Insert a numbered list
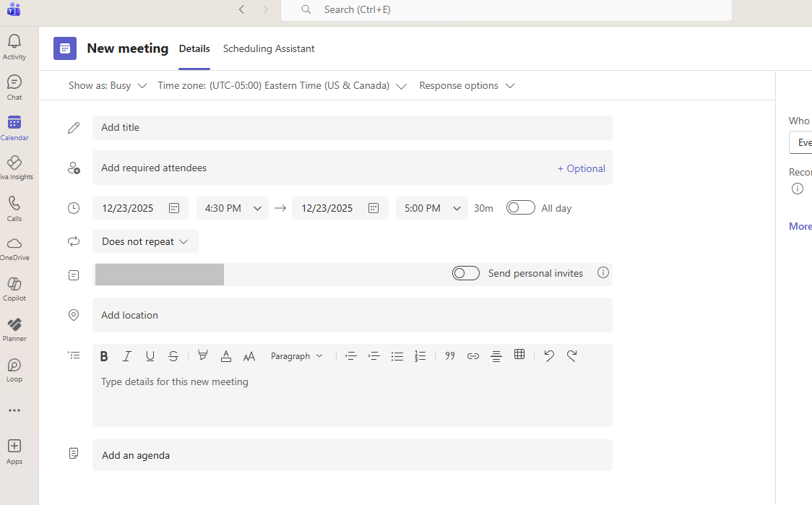Screen dimensions: 812x505 [x=420, y=356]
